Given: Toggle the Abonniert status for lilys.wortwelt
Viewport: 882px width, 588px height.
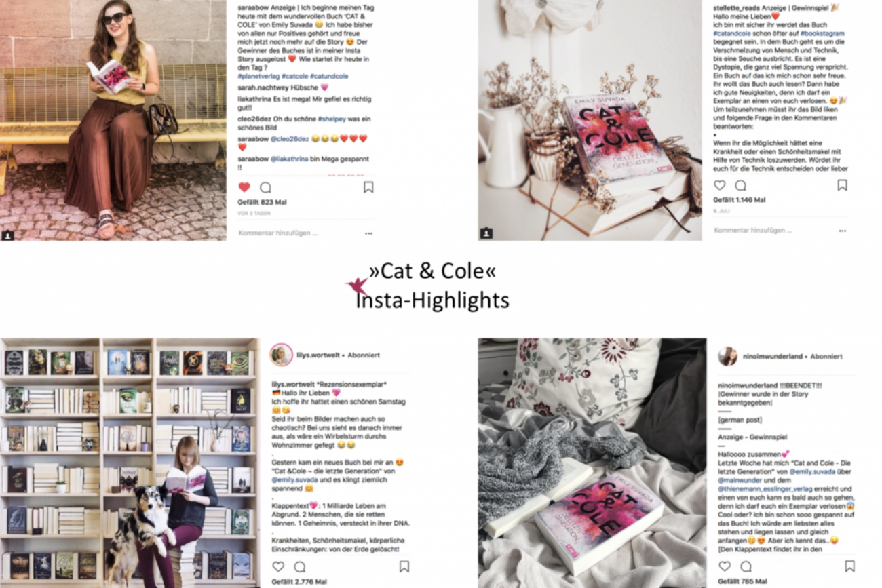Looking at the screenshot, I should [360, 355].
